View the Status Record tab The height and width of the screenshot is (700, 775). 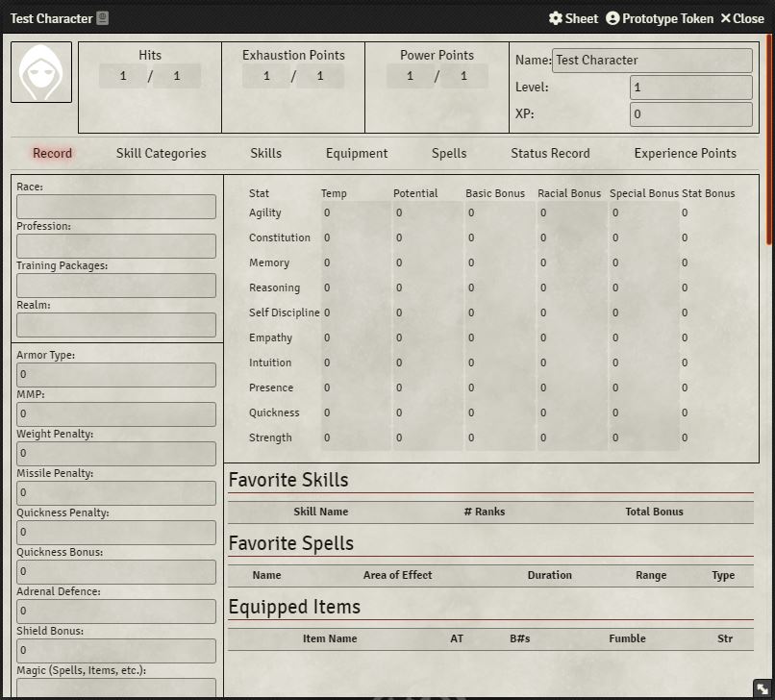click(550, 153)
